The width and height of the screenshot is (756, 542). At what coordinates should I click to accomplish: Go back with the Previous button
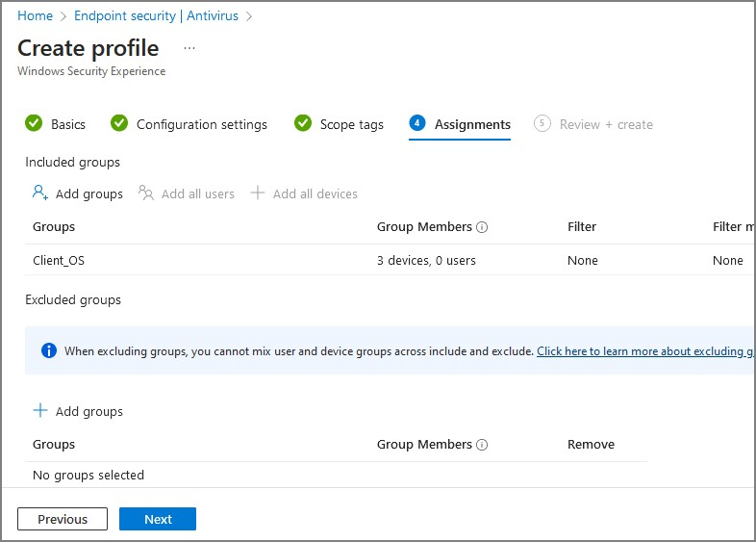(x=63, y=519)
